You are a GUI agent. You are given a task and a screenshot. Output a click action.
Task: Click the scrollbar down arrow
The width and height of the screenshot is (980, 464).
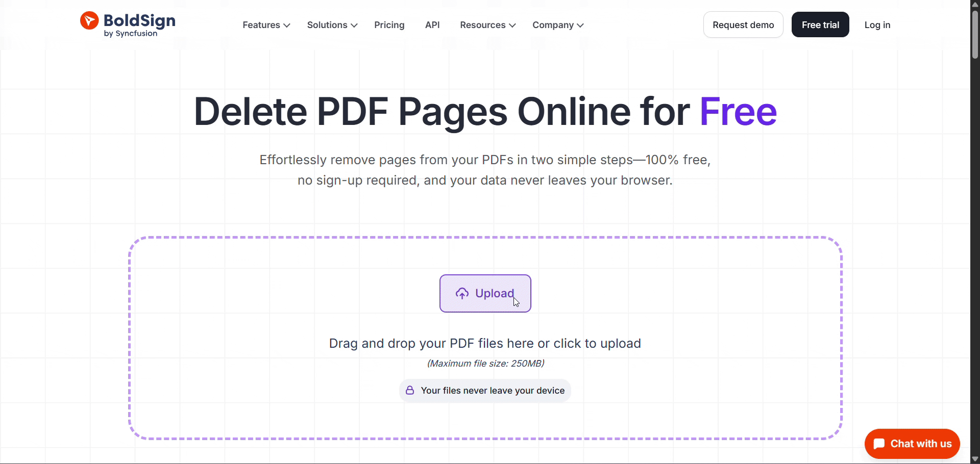[975, 459]
